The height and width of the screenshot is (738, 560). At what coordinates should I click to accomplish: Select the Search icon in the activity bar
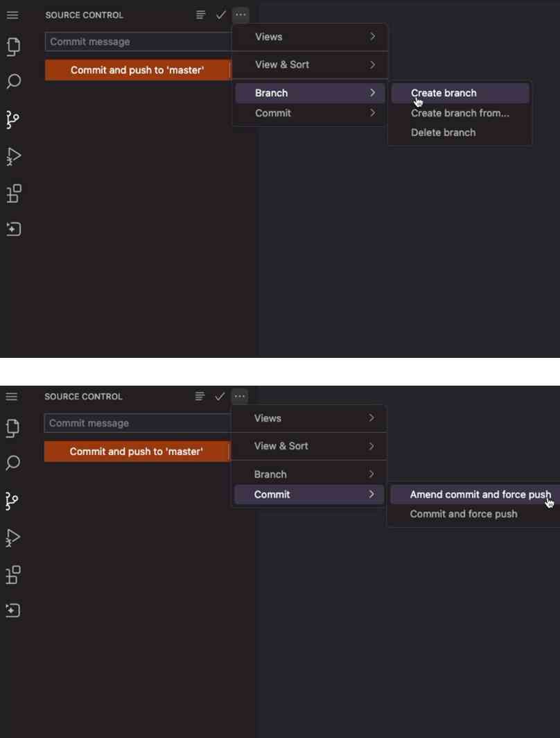click(12, 82)
